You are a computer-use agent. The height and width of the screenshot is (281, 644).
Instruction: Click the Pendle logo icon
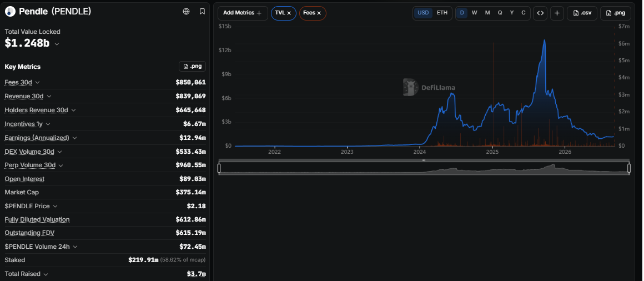click(10, 12)
